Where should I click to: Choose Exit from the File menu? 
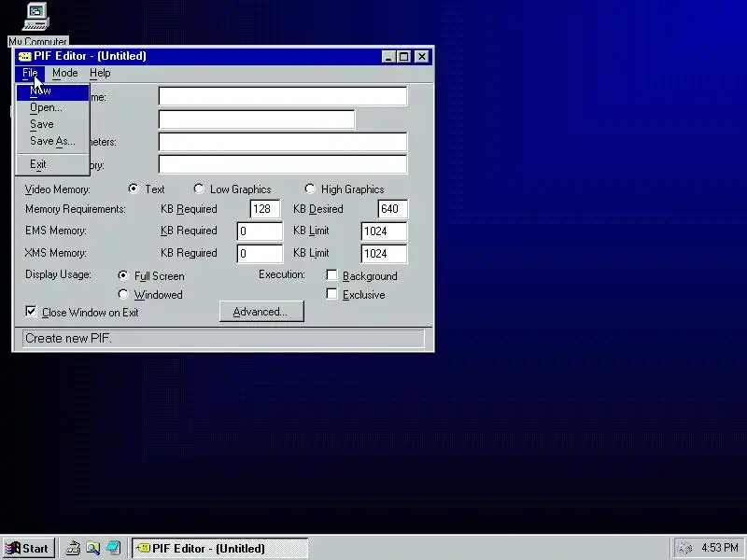(52, 164)
